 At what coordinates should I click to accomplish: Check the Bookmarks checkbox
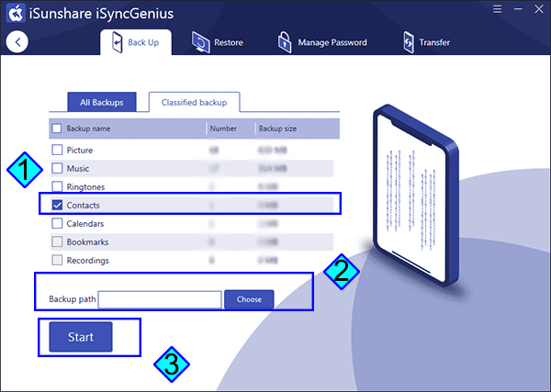point(57,241)
